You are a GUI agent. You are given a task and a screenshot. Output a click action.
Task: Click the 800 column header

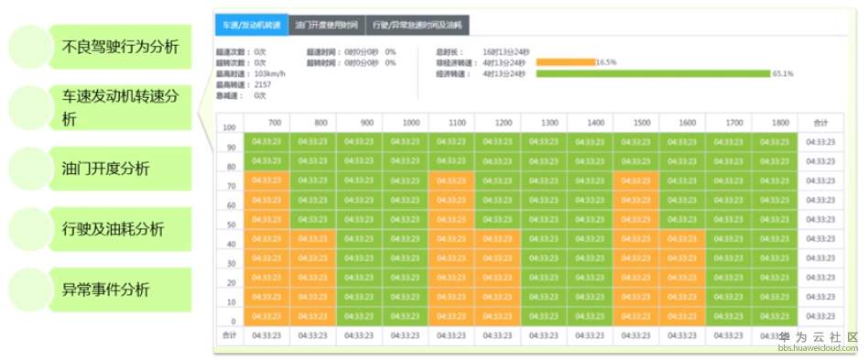pos(313,123)
